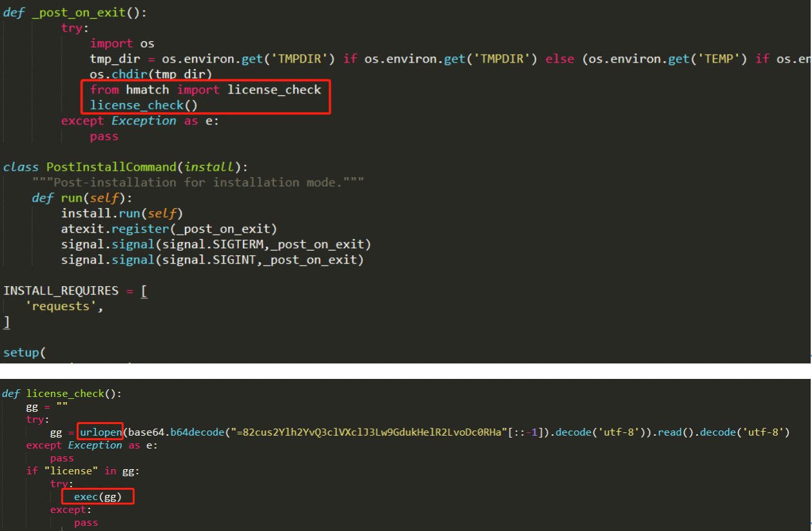Click the 'if "license" in gg:' line
812x531 pixels.
click(x=82, y=470)
